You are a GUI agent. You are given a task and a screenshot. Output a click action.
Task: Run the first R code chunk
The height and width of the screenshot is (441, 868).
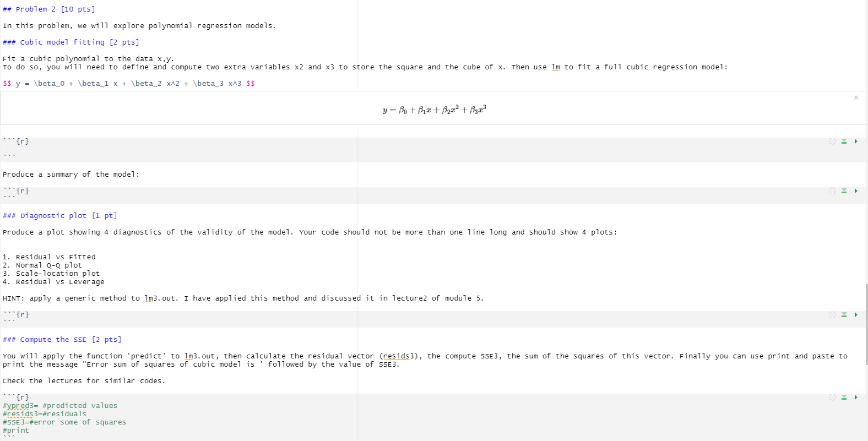(x=855, y=141)
